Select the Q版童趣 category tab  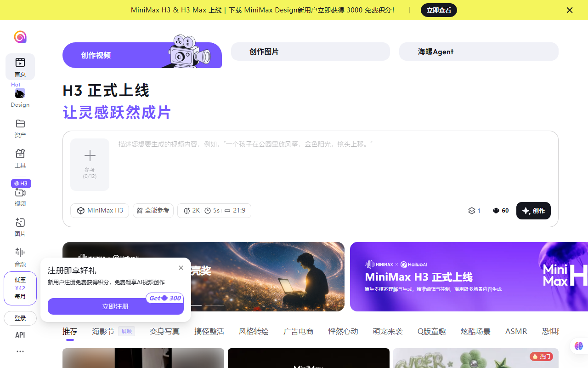(x=432, y=331)
